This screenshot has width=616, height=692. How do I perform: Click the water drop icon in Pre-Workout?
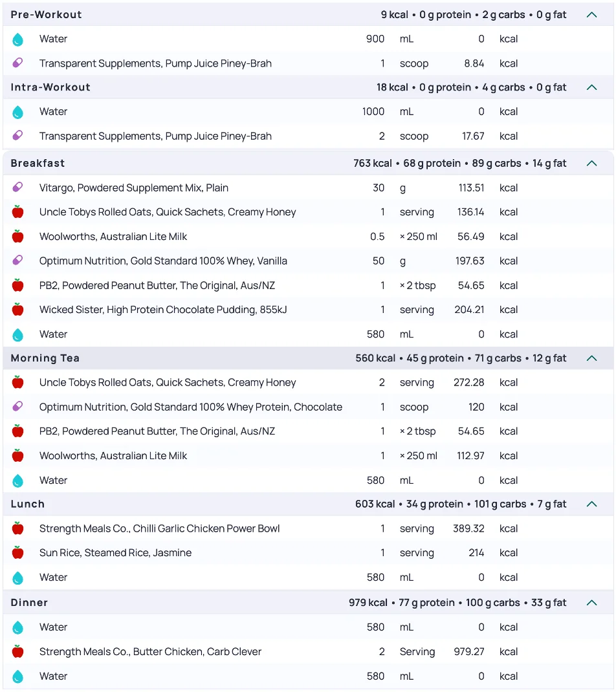pyautogui.click(x=18, y=39)
